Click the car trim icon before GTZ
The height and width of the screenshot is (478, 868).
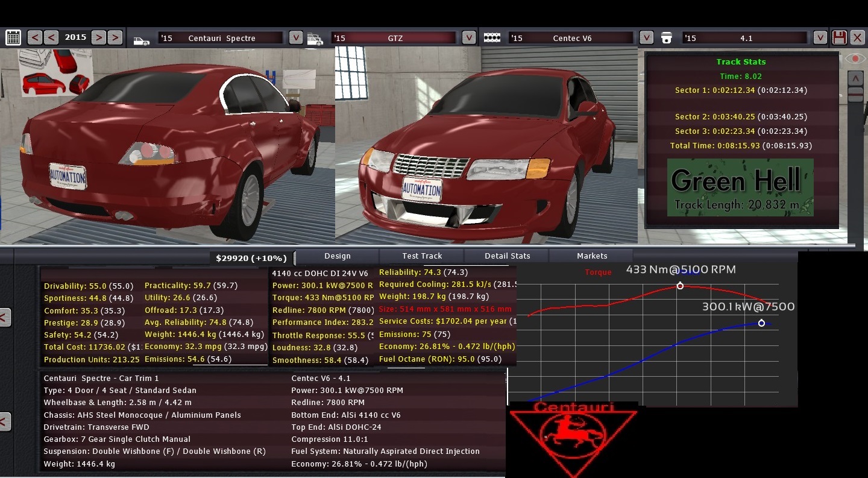coord(315,39)
